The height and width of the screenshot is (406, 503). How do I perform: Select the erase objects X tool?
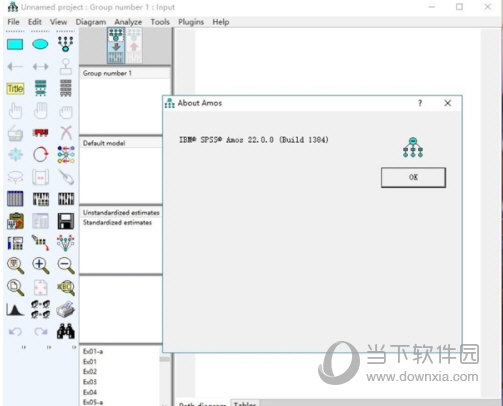(x=66, y=133)
